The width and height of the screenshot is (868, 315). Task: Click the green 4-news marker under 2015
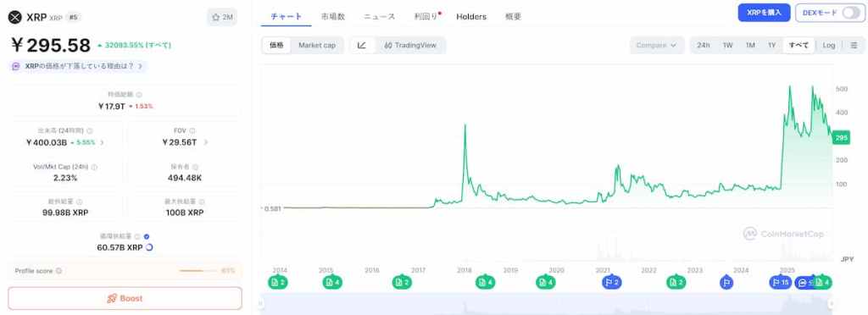coord(332,282)
